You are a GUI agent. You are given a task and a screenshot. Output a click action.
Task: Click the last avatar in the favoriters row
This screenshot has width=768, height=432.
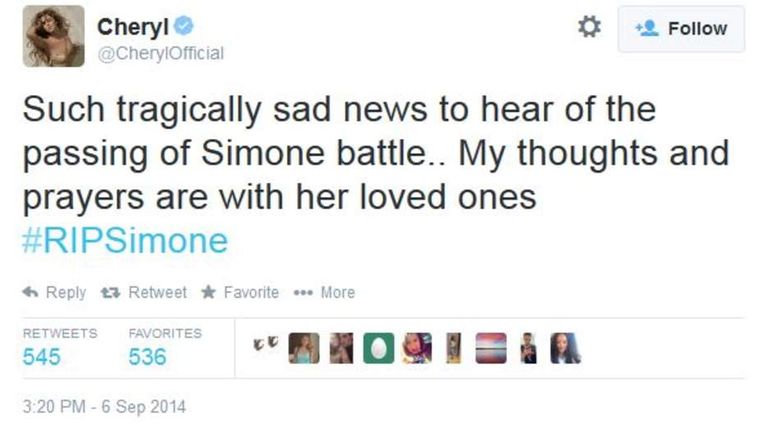pos(564,348)
